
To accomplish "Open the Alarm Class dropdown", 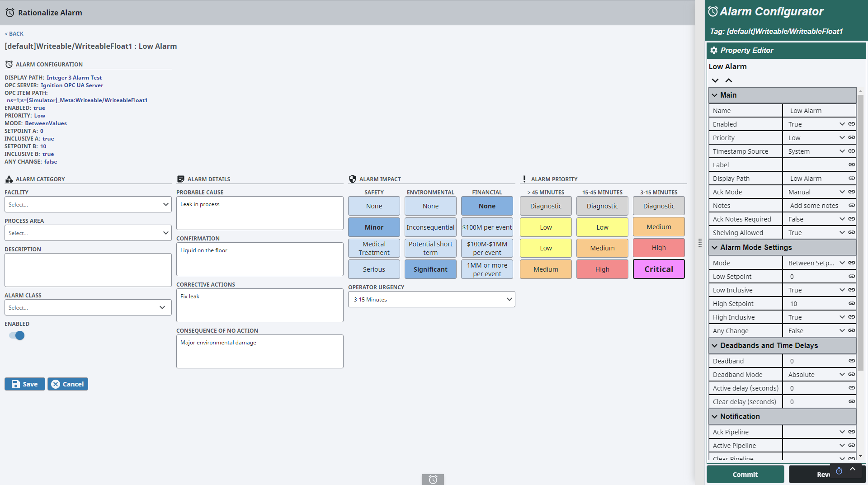I will 88,307.
